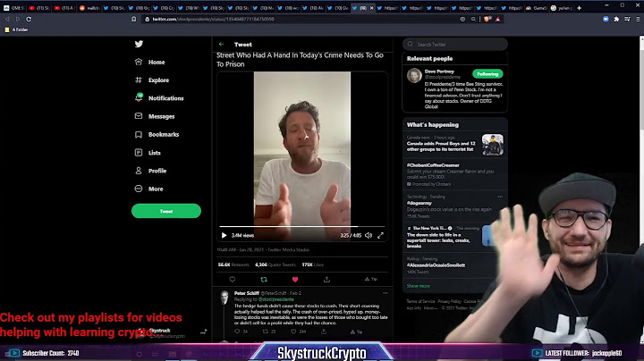The image size is (644, 361).
Task: Open the Canada adds Proud Boys news item
Action: [455, 145]
